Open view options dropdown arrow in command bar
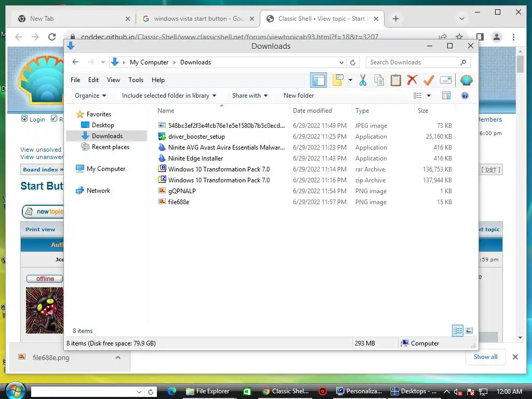This screenshot has height=399, width=532. pyautogui.click(x=429, y=96)
